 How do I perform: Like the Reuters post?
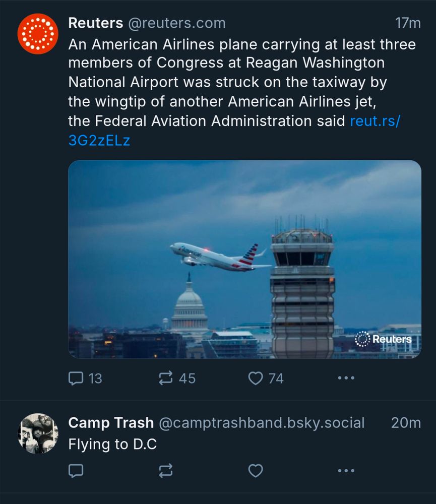[x=256, y=378]
